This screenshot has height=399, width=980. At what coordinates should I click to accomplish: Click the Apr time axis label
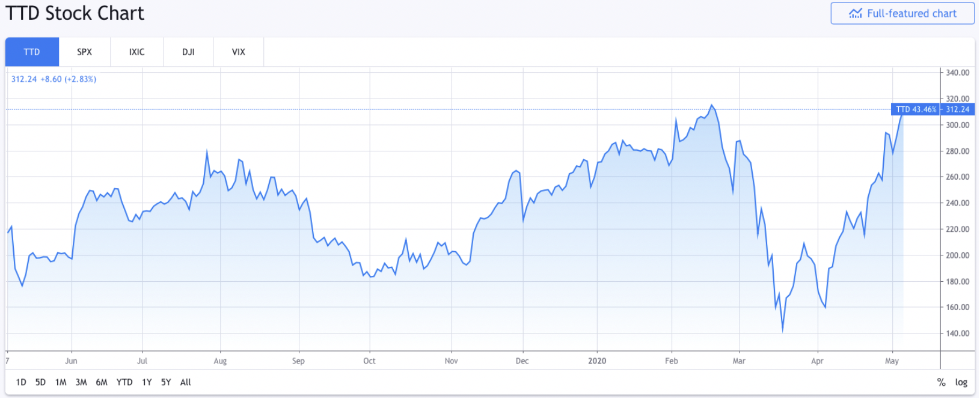[x=817, y=361]
